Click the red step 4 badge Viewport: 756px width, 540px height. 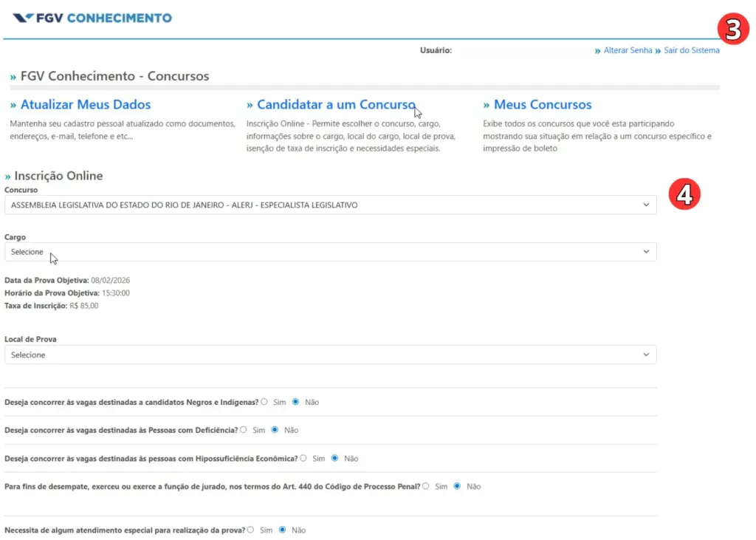point(684,194)
